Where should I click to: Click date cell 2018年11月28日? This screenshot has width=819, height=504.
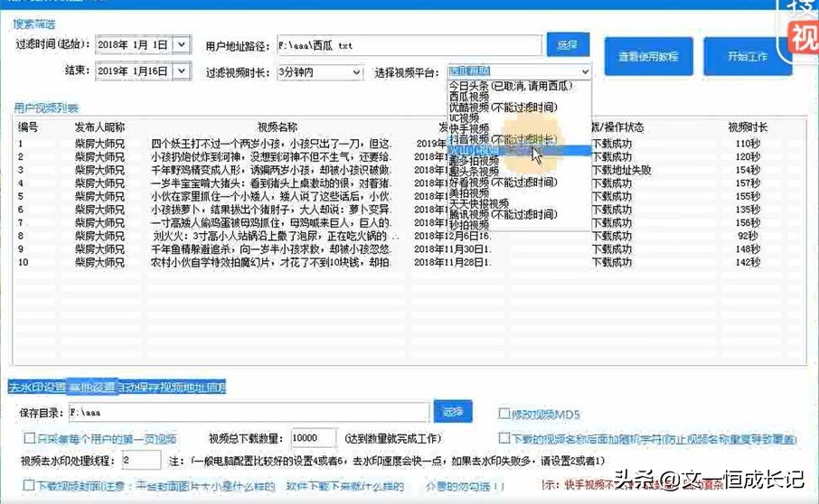(x=453, y=263)
